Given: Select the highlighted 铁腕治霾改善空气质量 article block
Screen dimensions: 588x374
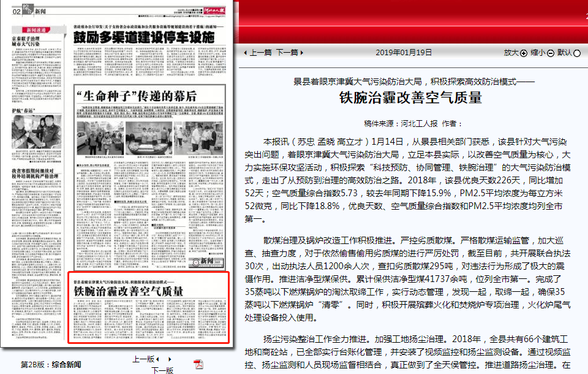Looking at the screenshot, I should click(x=148, y=307).
